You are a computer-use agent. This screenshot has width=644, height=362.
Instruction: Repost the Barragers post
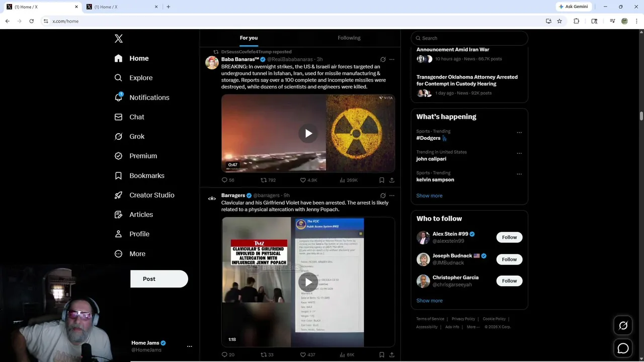267,354
